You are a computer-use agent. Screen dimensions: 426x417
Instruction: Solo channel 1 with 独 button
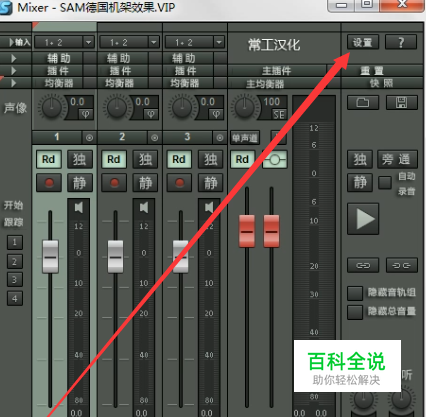click(x=80, y=160)
